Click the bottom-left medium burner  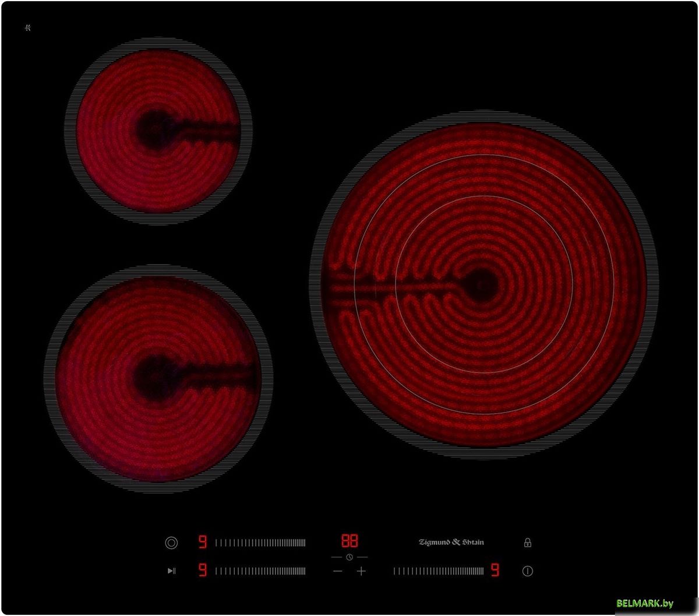[x=158, y=379]
